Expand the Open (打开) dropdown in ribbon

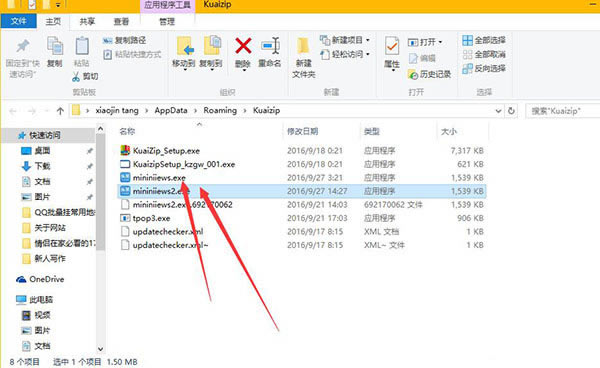[440, 42]
